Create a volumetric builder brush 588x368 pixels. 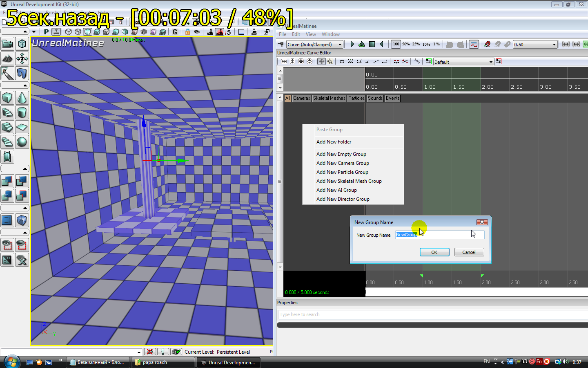pyautogui.click(x=7, y=157)
